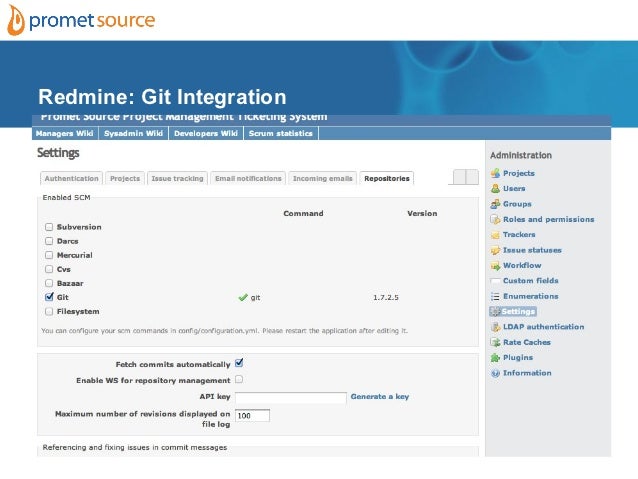The image size is (638, 479).
Task: Enable the Mercurial SCM checkbox
Action: point(49,255)
